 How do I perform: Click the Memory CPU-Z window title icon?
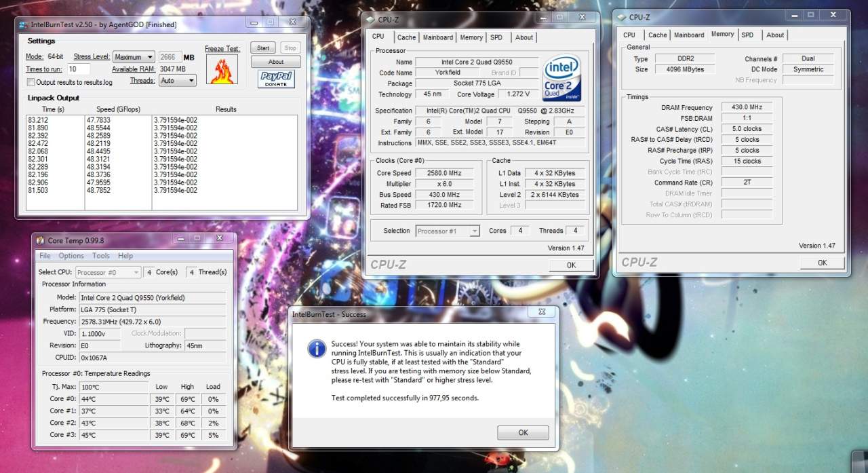621,18
